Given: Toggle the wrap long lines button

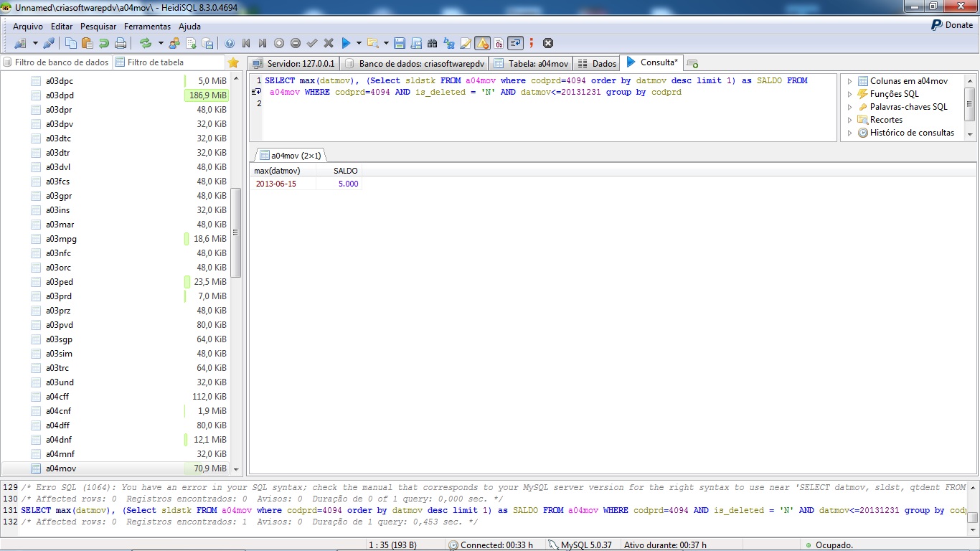Looking at the screenshot, I should pos(515,43).
